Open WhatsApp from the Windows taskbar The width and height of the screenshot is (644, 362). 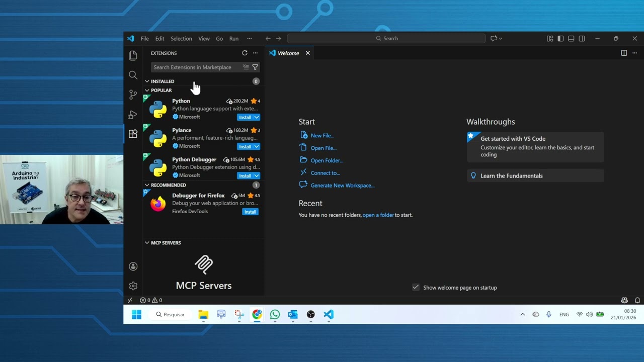tap(275, 314)
